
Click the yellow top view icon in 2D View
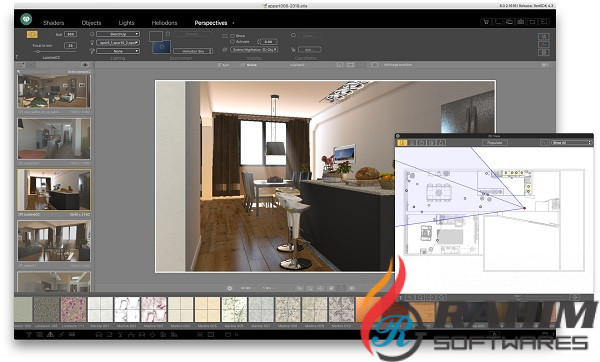402,142
